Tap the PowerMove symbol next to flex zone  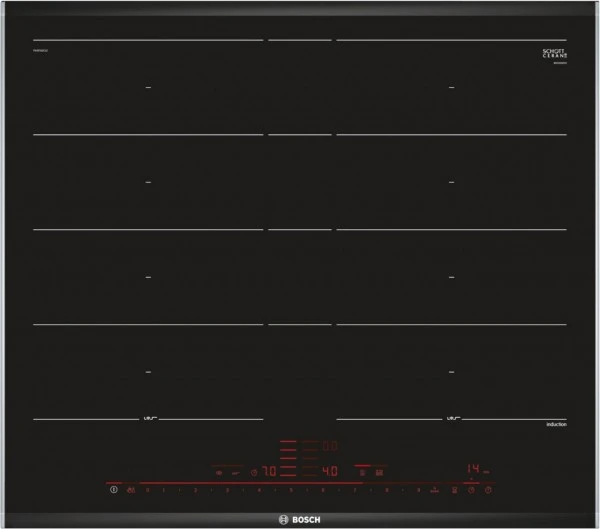(x=379, y=473)
